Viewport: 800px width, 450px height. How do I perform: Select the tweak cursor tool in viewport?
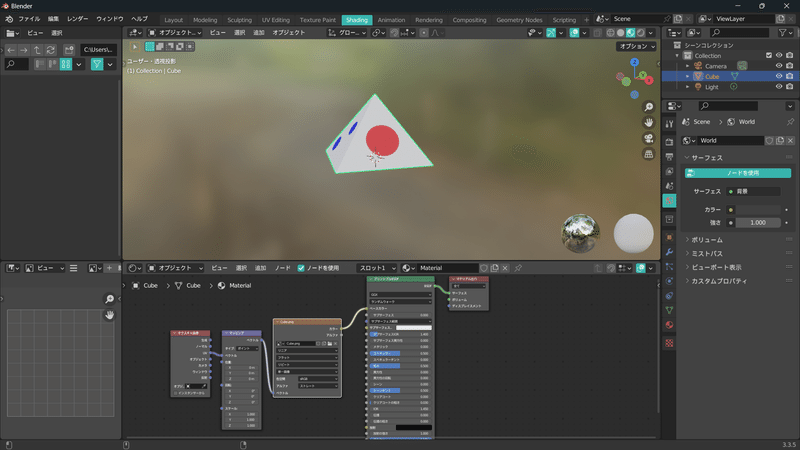click(135, 46)
